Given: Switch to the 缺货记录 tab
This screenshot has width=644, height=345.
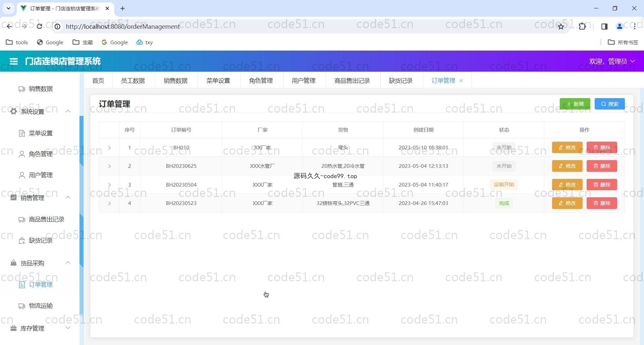Looking at the screenshot, I should 401,81.
